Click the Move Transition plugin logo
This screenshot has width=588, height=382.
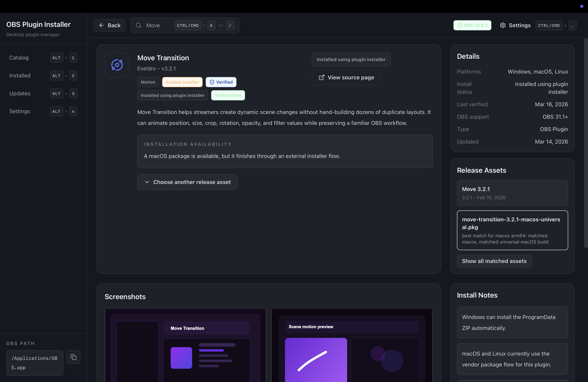117,65
